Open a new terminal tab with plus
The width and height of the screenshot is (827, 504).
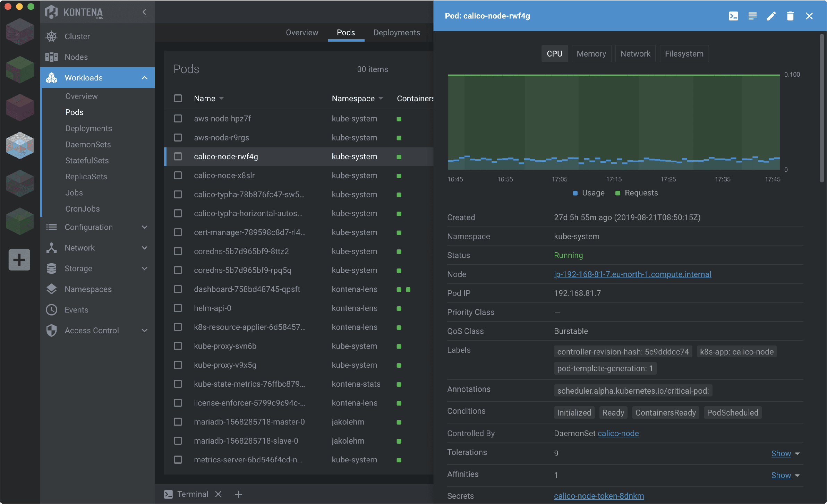click(238, 494)
